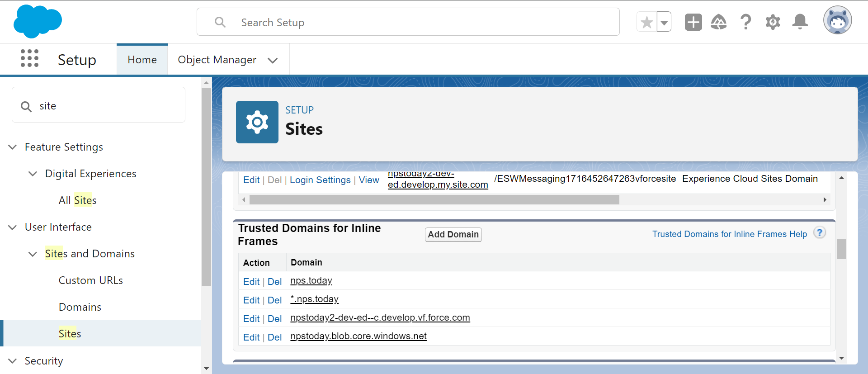Click the Add Domain button
The height and width of the screenshot is (374, 868).
[453, 234]
